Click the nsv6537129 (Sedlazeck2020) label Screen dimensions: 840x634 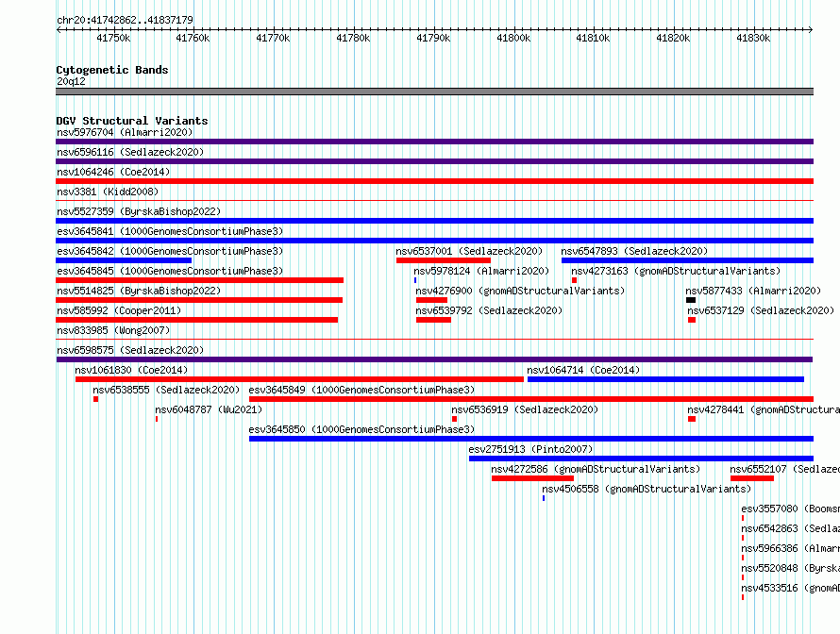pyautogui.click(x=761, y=310)
